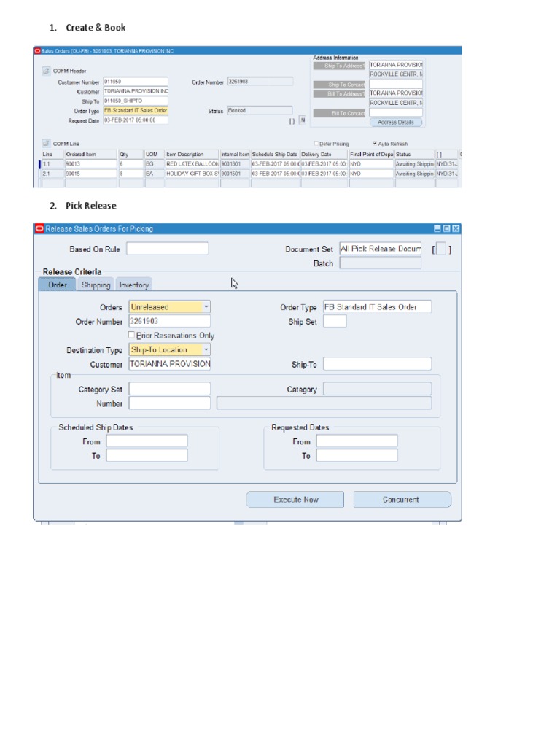560x747 pixels.
Task: Close the Release Sales Orders For Picking window
Action: point(456,228)
